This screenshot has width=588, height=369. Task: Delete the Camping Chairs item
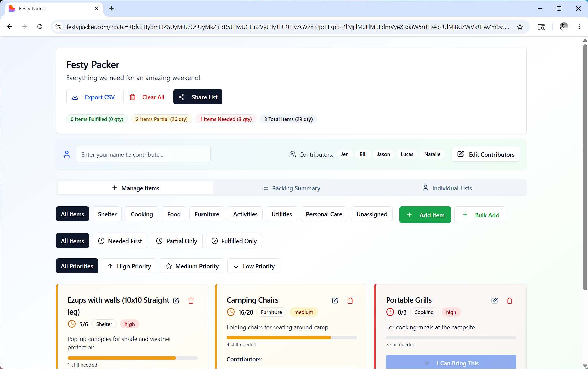pyautogui.click(x=350, y=301)
